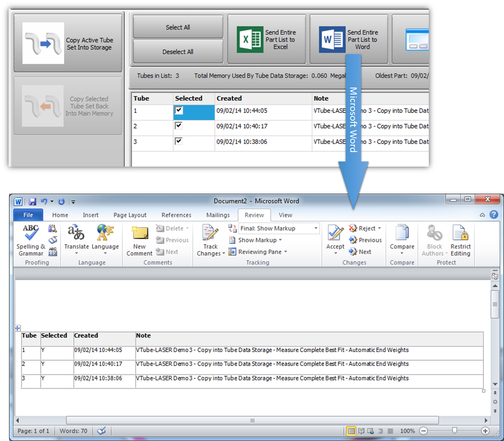This screenshot has width=504, height=441.
Task: Insert a New Comment
Action: [139, 234]
